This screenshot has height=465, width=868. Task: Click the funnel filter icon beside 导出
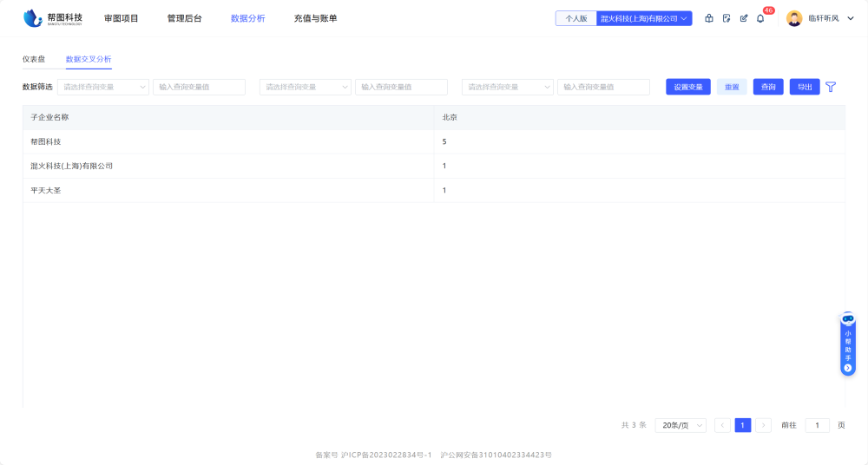pos(831,87)
